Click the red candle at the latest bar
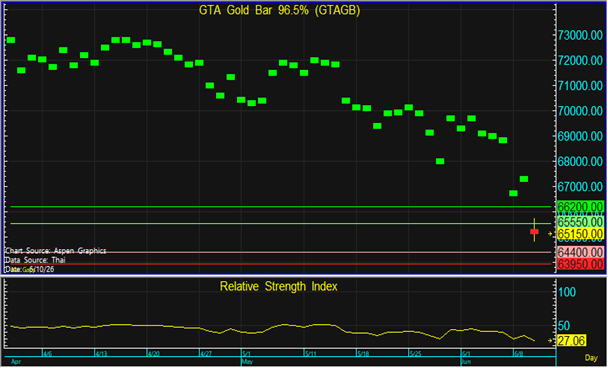This screenshot has height=368, width=608. tap(534, 232)
